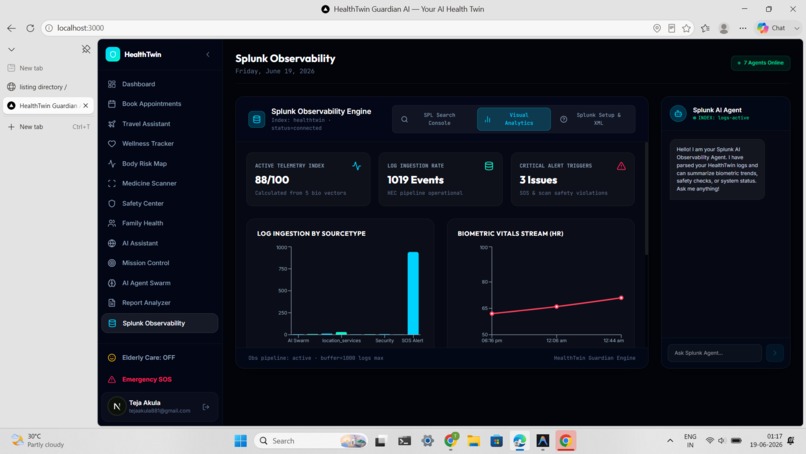
Task: Close the HealthTwin Guardian tab
Action: [86, 106]
